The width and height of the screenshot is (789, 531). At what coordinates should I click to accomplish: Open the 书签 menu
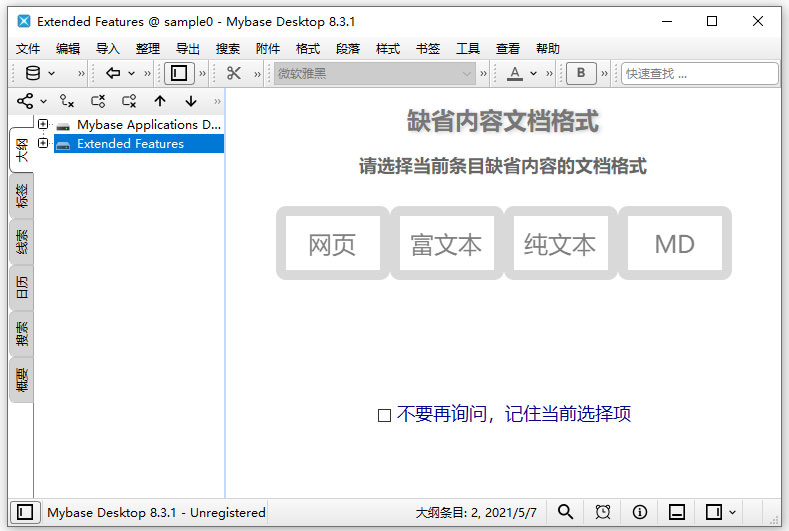click(x=428, y=49)
